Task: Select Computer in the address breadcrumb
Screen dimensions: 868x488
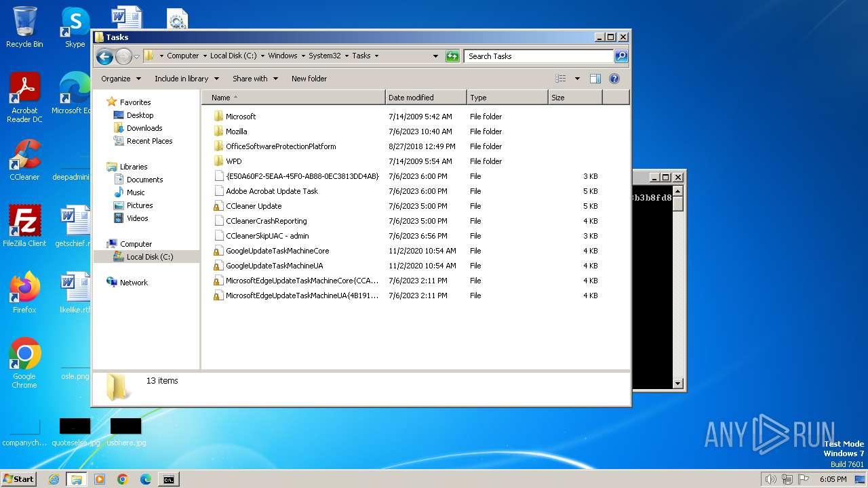Action: click(183, 56)
